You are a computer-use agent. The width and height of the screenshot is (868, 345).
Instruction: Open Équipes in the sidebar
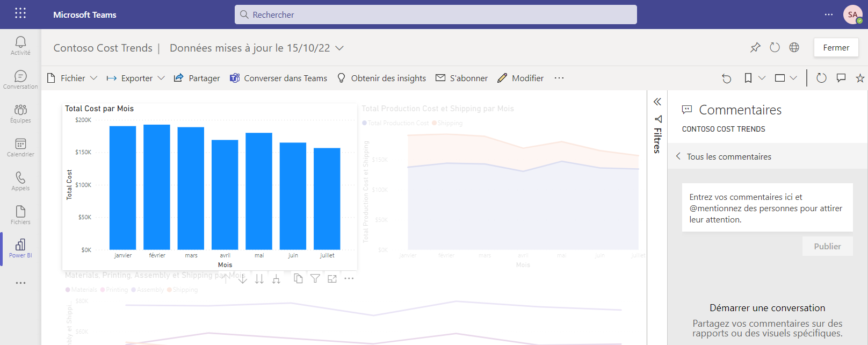[20, 113]
